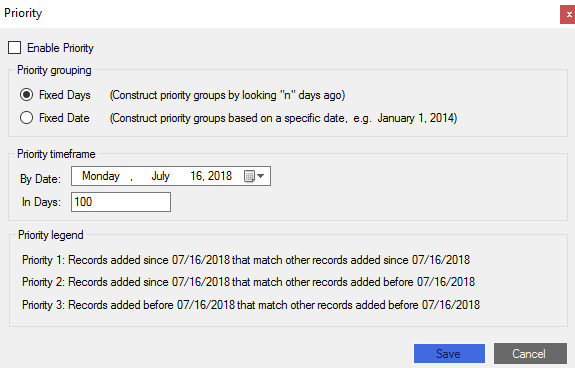Screen dimensions: 575x368
Task: Click the Priority 2 legend line
Action: [248, 282]
